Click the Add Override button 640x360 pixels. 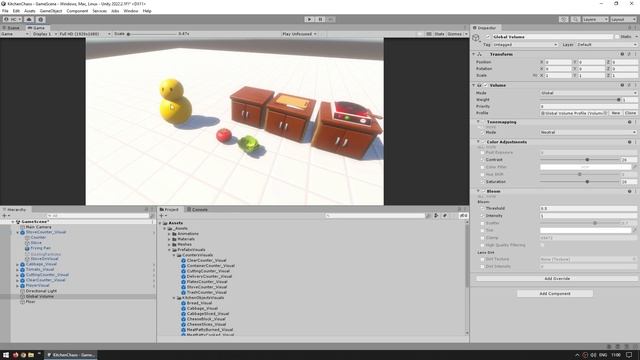point(557,279)
